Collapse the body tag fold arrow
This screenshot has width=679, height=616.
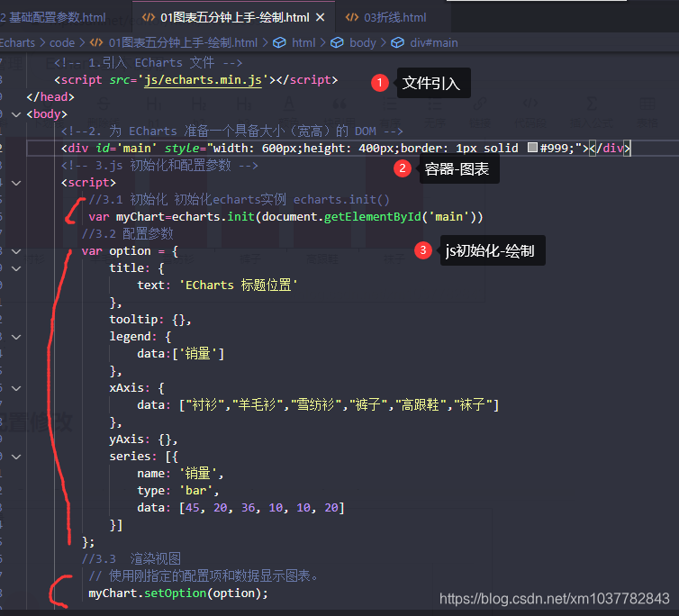16,114
